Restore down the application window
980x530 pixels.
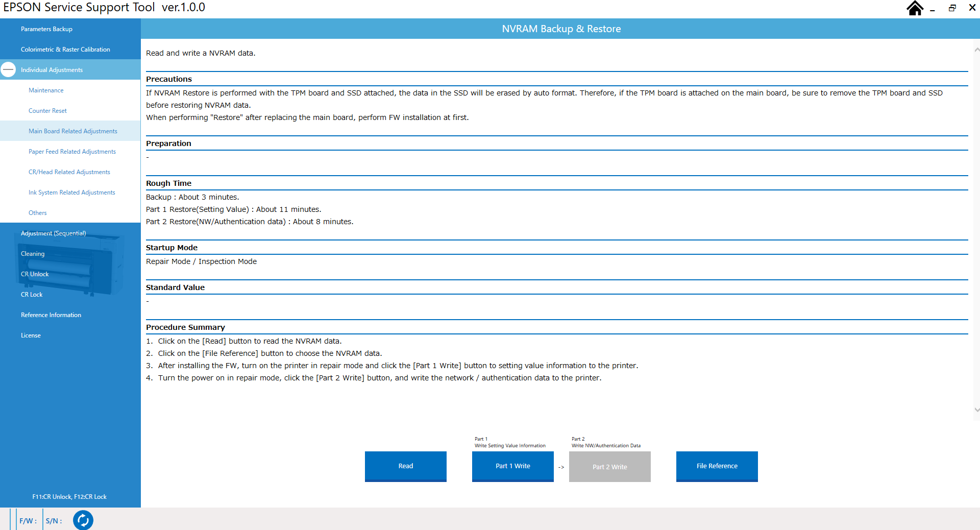coord(952,8)
